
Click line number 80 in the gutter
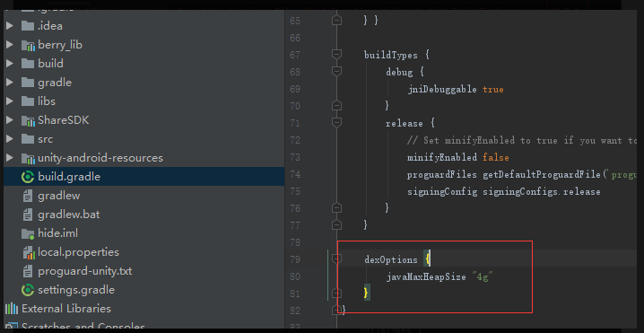tap(294, 276)
